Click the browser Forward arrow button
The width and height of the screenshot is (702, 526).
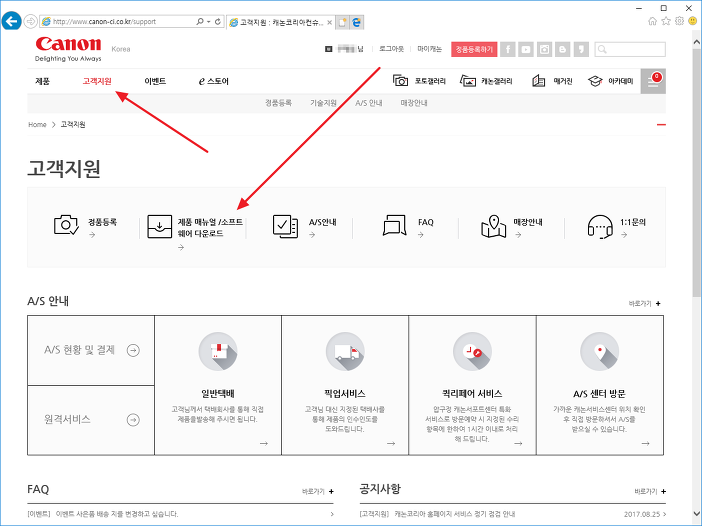pos(30,21)
